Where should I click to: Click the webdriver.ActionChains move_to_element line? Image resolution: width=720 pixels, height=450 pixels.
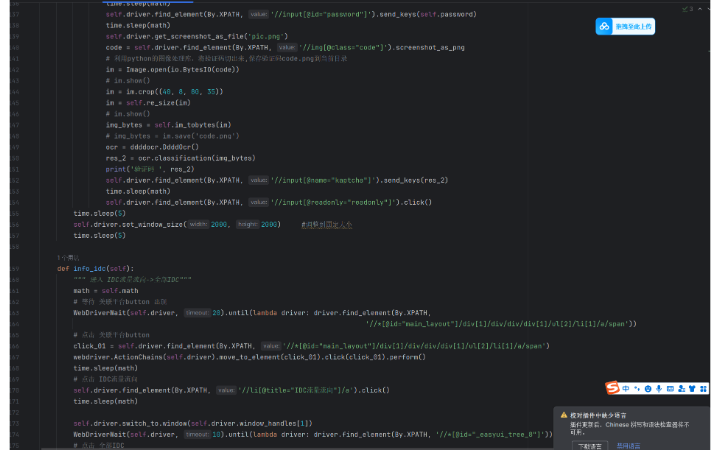pos(249,357)
